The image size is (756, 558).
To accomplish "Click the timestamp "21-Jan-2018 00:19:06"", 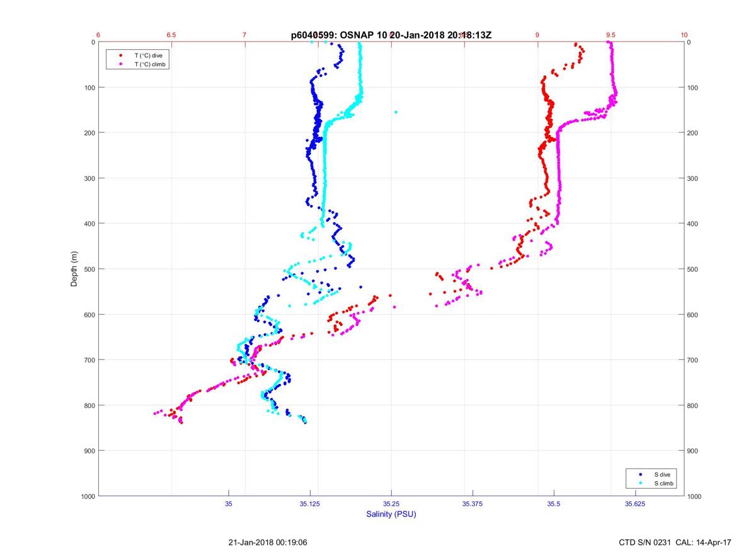I will pos(268,542).
